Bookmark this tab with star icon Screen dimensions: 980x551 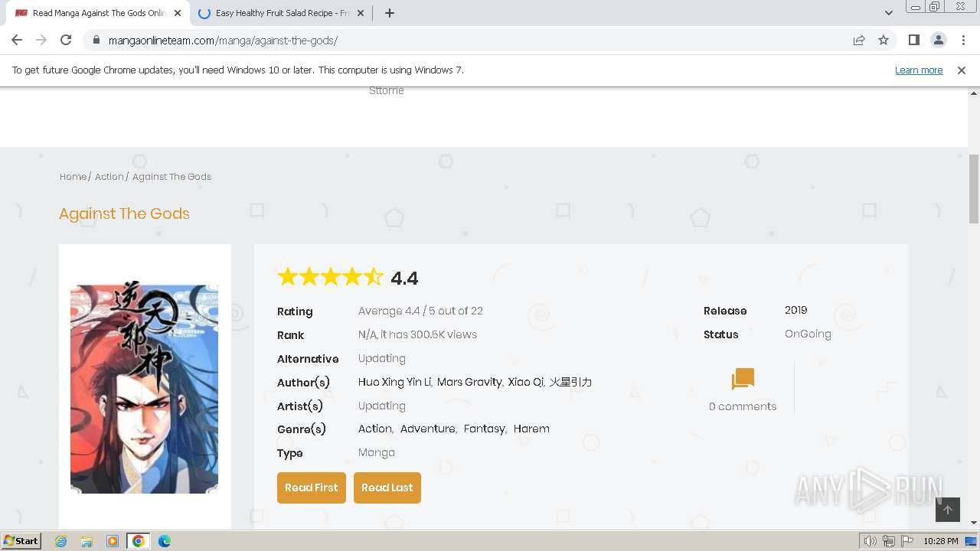click(884, 41)
